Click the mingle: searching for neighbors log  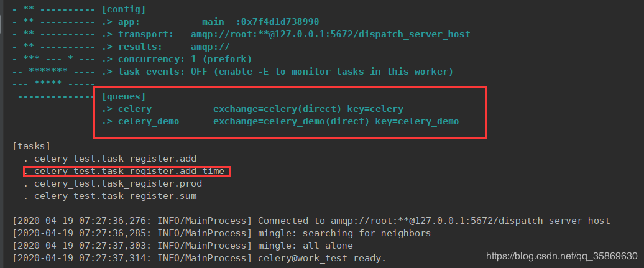222,233
